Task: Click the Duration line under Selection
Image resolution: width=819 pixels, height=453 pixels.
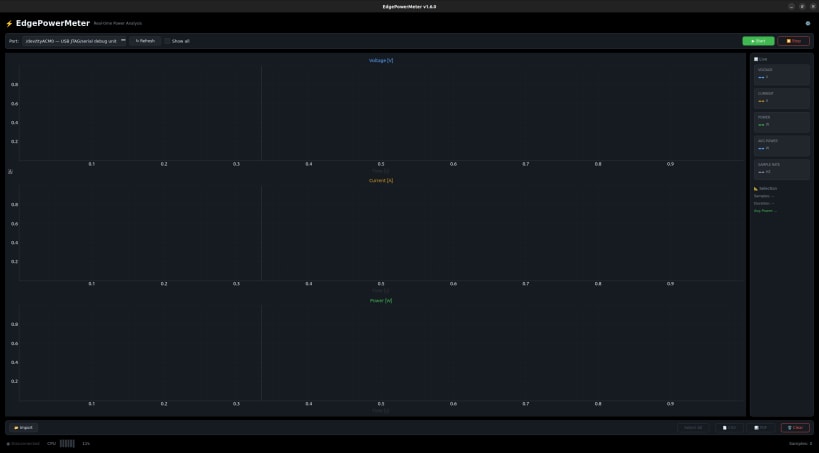Action: 764,203
